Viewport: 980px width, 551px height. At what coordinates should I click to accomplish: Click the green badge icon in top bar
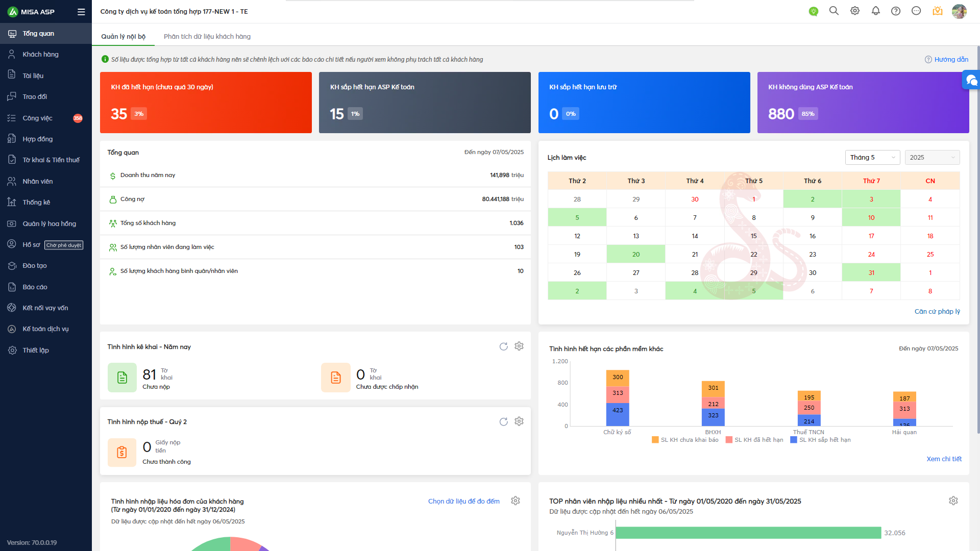[x=814, y=11]
